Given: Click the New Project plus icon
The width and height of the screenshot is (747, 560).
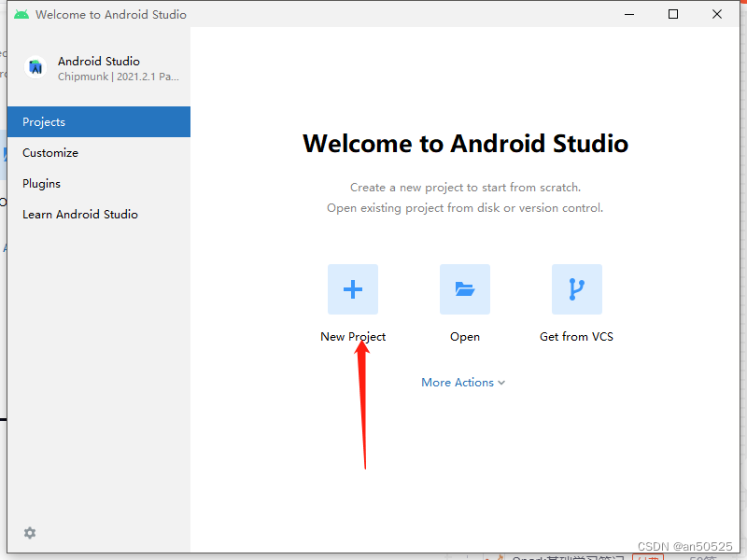Looking at the screenshot, I should pyautogui.click(x=353, y=289).
